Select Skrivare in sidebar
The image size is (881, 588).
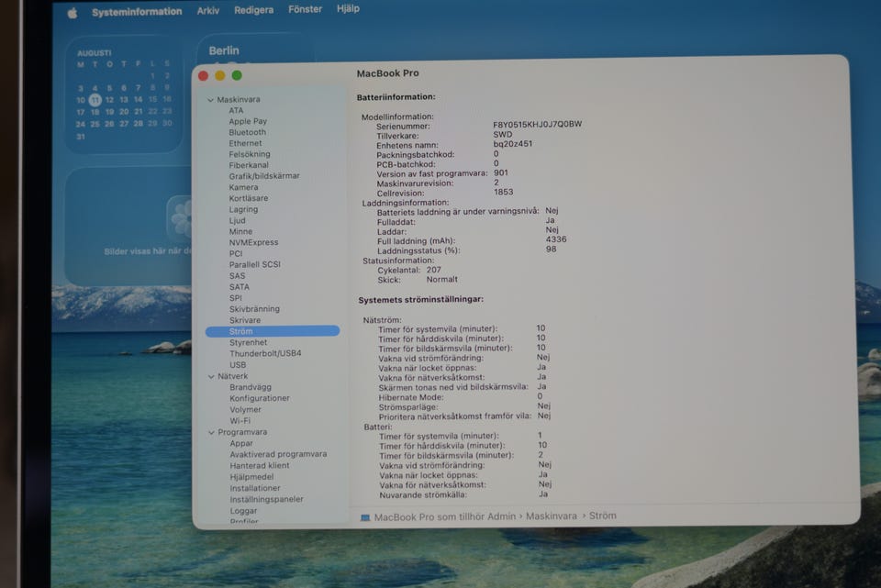[x=244, y=320]
